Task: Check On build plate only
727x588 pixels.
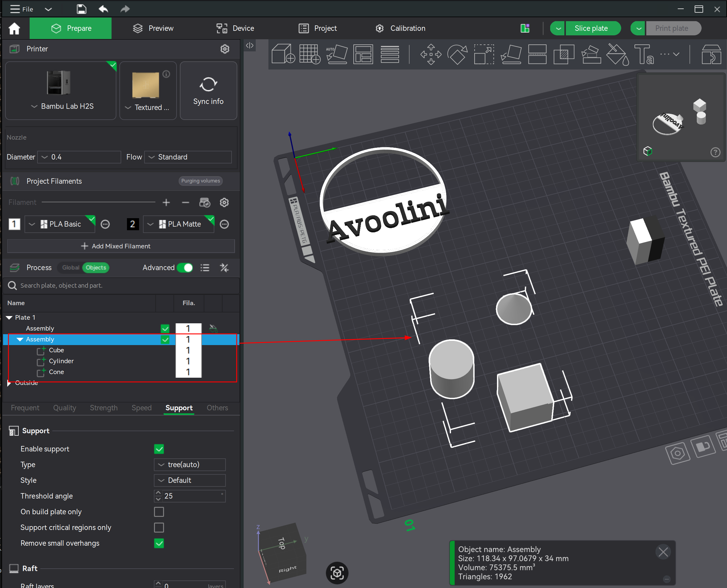Action: tap(159, 512)
